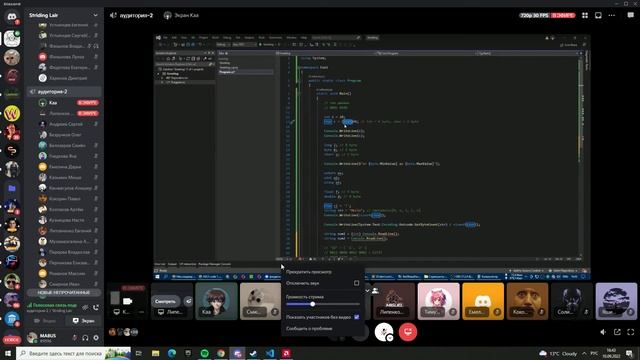Open Google Chrome in taskbar

point(221,353)
